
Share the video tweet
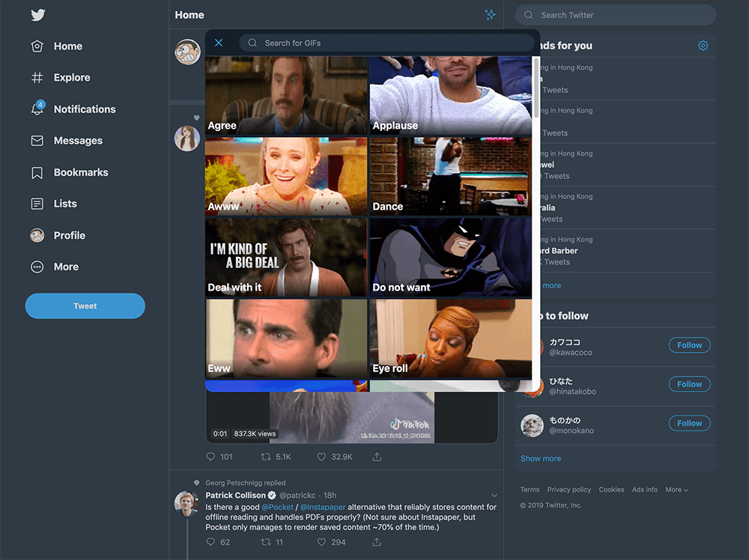[x=377, y=457]
